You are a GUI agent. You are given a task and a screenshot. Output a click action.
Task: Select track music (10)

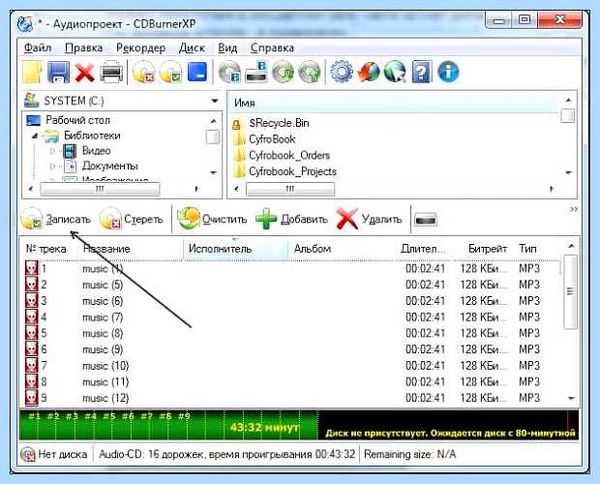tap(105, 366)
